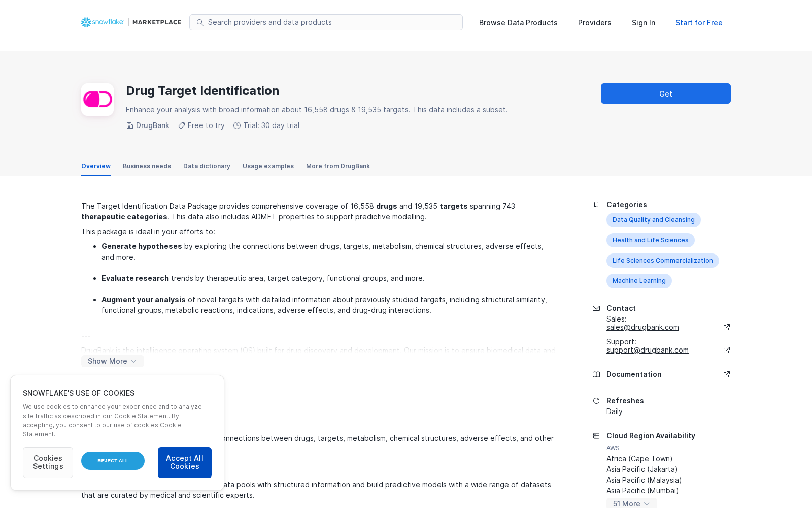Click Start for Free link
The width and height of the screenshot is (812, 508).
click(x=699, y=23)
